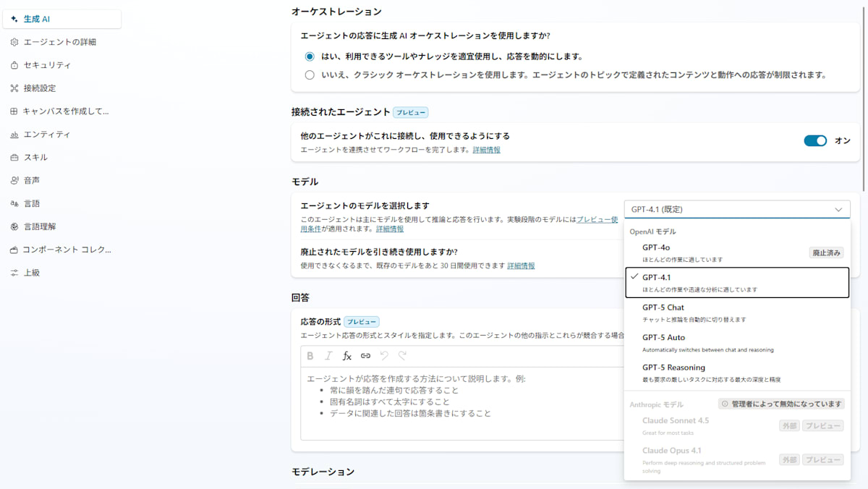This screenshot has height=489, width=868.
Task: Choose GPT-5 Reasoning model option
Action: coord(737,373)
